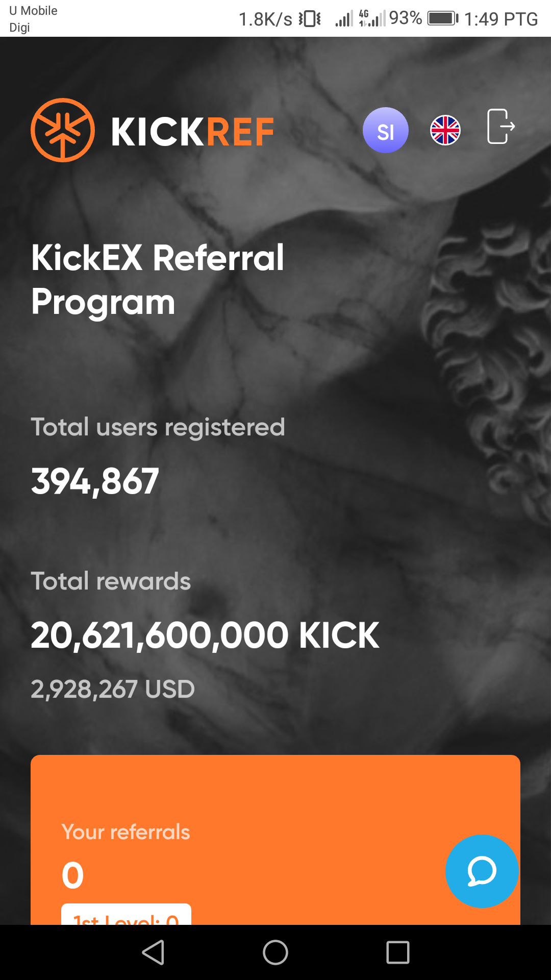This screenshot has width=551, height=980.
Task: Open the Android recent apps button
Action: pyautogui.click(x=398, y=952)
